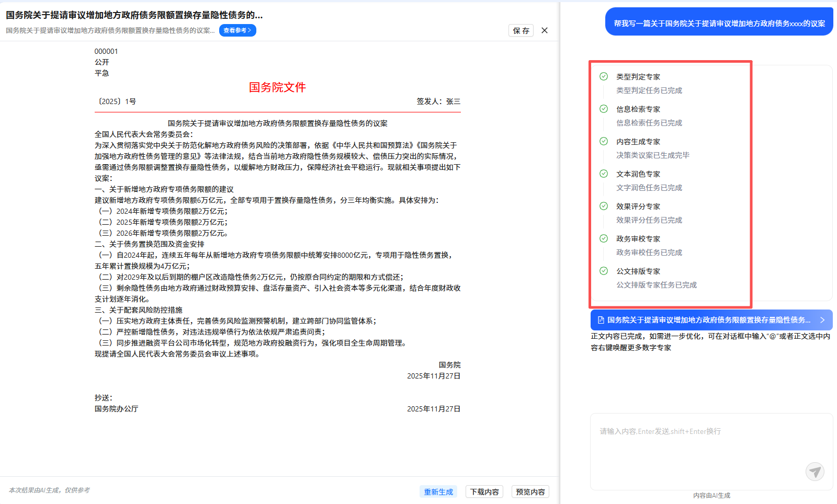Select the 公文排版专家 task item
Viewport: 837px width, 504px height.
click(x=656, y=278)
